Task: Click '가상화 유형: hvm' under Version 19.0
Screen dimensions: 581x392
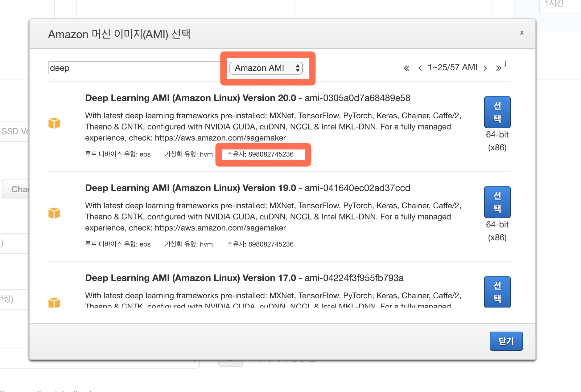Action: [189, 244]
